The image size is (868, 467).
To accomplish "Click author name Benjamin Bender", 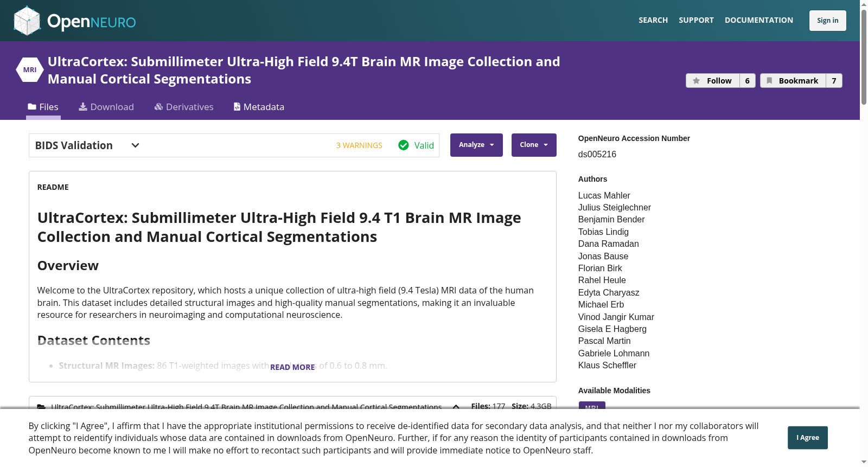I will point(611,219).
